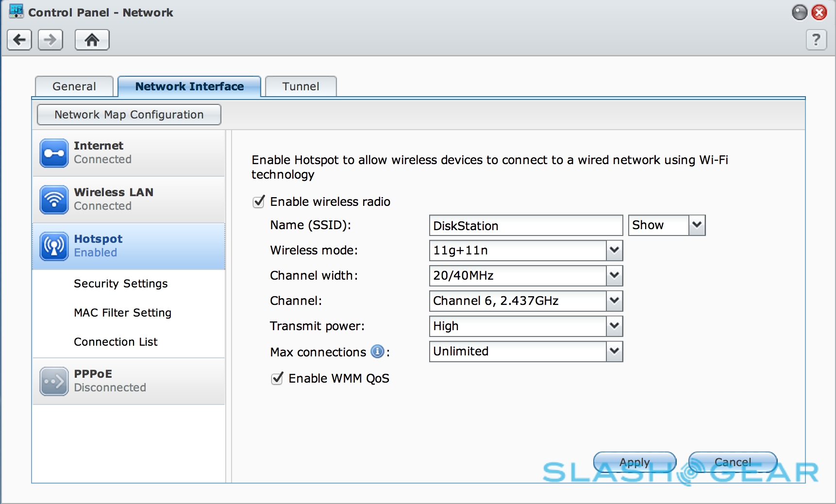Open the Channel width dropdown

click(x=614, y=276)
